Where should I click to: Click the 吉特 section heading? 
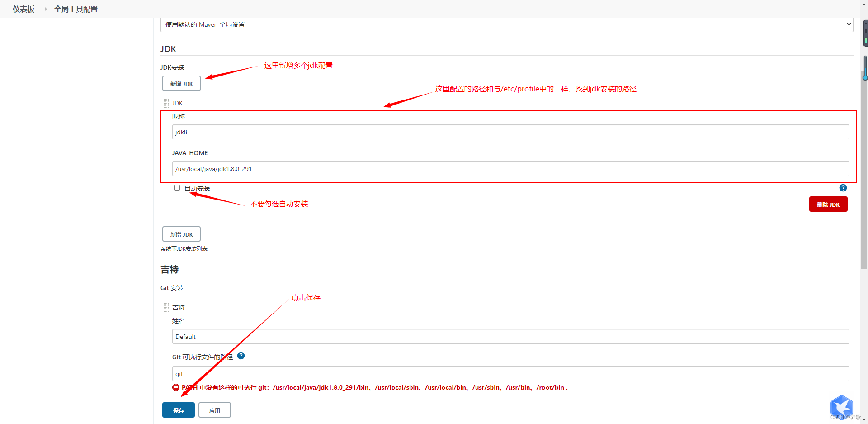click(170, 269)
